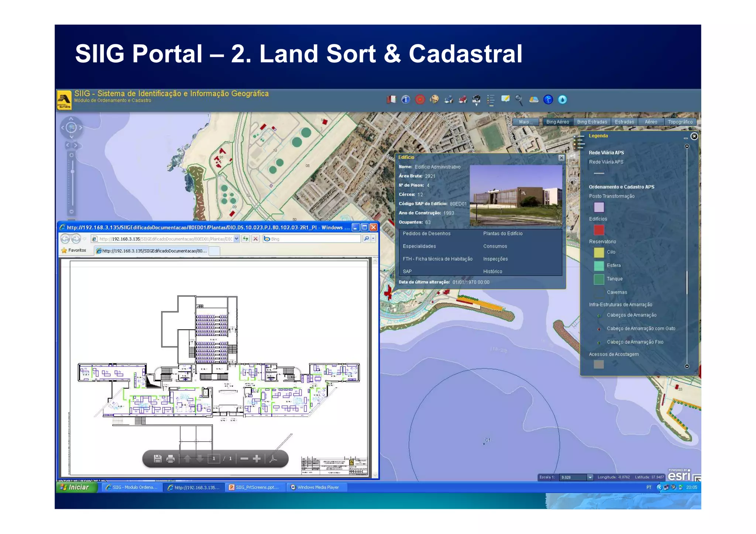
Task: Click the red printer icon
Action: point(463,99)
